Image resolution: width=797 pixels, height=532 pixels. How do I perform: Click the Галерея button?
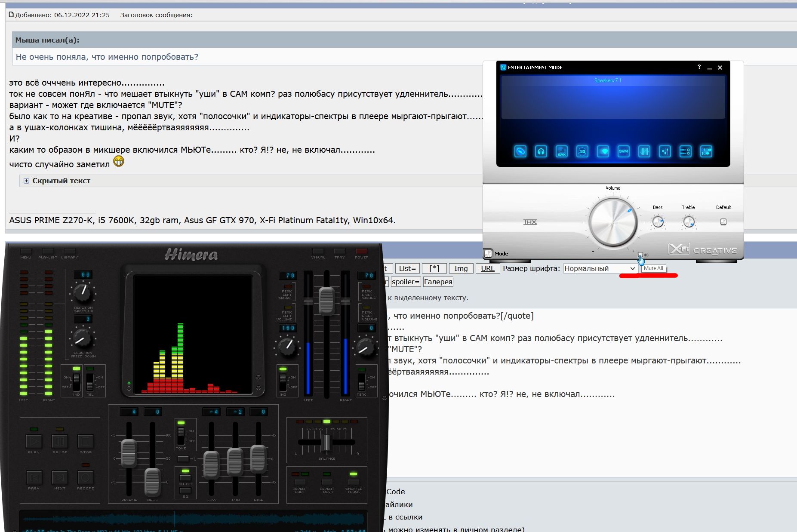pyautogui.click(x=438, y=282)
